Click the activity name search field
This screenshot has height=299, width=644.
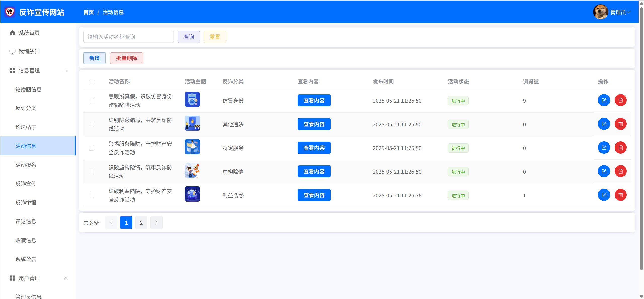tap(128, 37)
